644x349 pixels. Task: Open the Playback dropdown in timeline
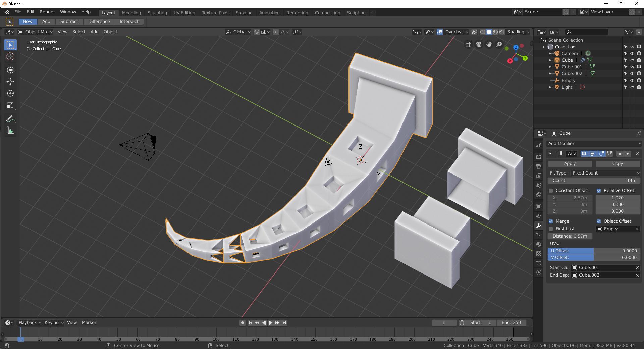(x=30, y=323)
